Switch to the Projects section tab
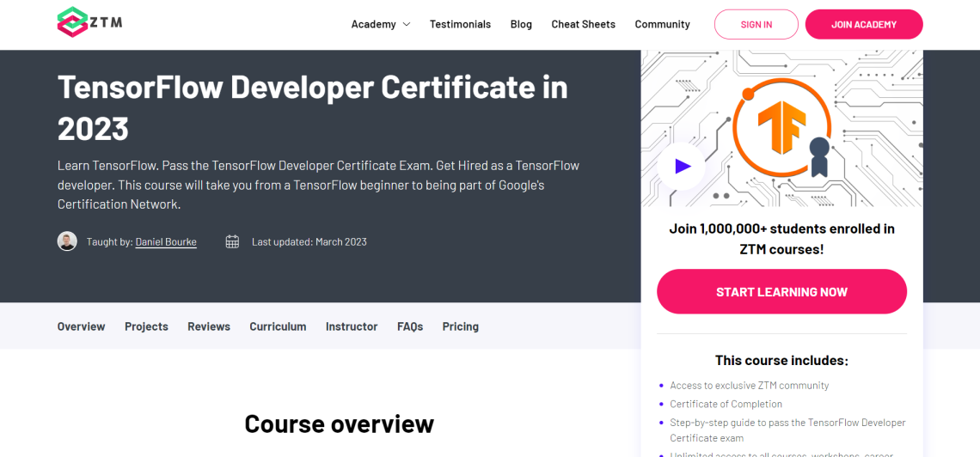Screen dimensions: 980x457 click(146, 326)
